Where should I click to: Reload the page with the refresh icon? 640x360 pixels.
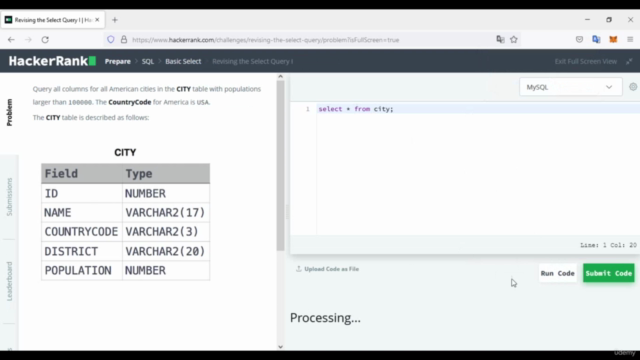45,40
